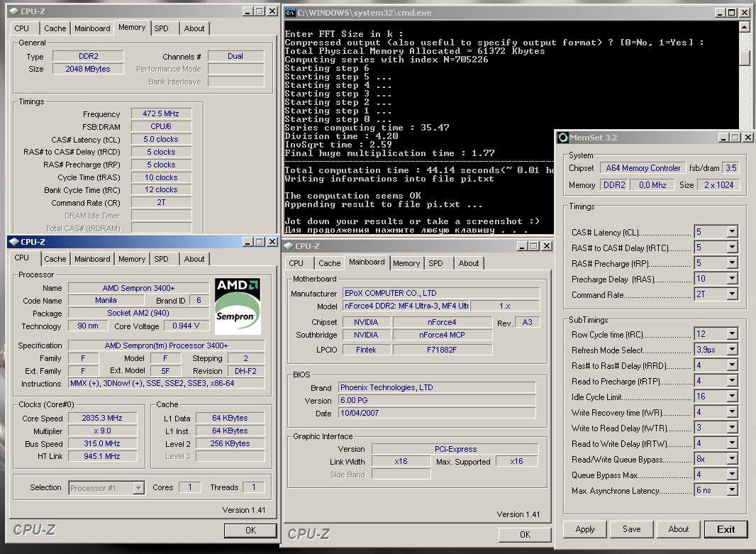This screenshot has width=756, height=554.
Task: Click Apply button in MemSet
Action: pyautogui.click(x=584, y=529)
